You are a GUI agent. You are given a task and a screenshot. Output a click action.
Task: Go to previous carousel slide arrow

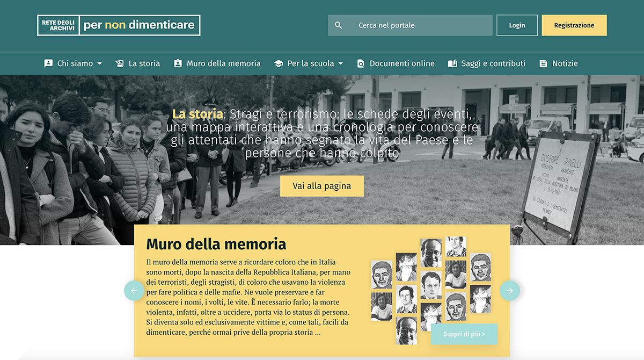[x=134, y=291]
